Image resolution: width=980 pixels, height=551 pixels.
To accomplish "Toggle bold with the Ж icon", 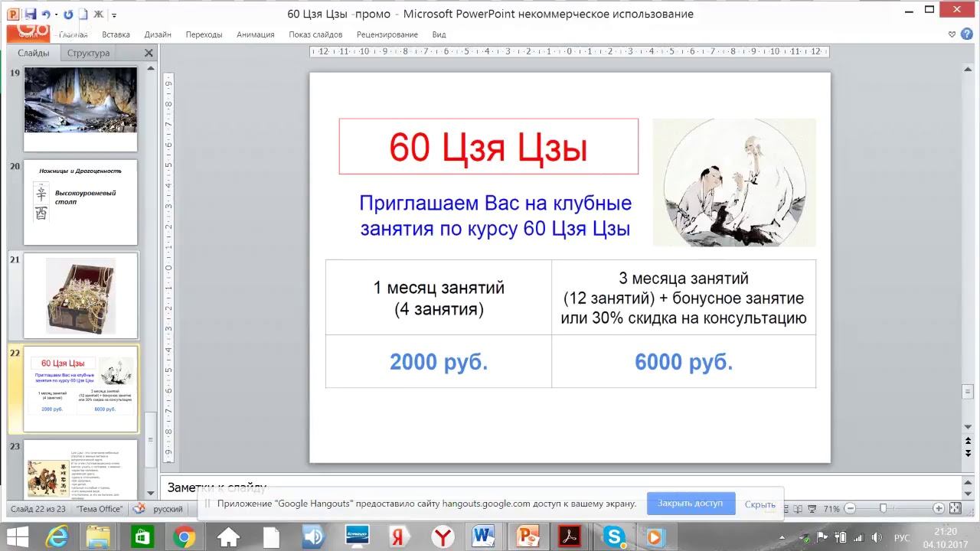I will (99, 14).
